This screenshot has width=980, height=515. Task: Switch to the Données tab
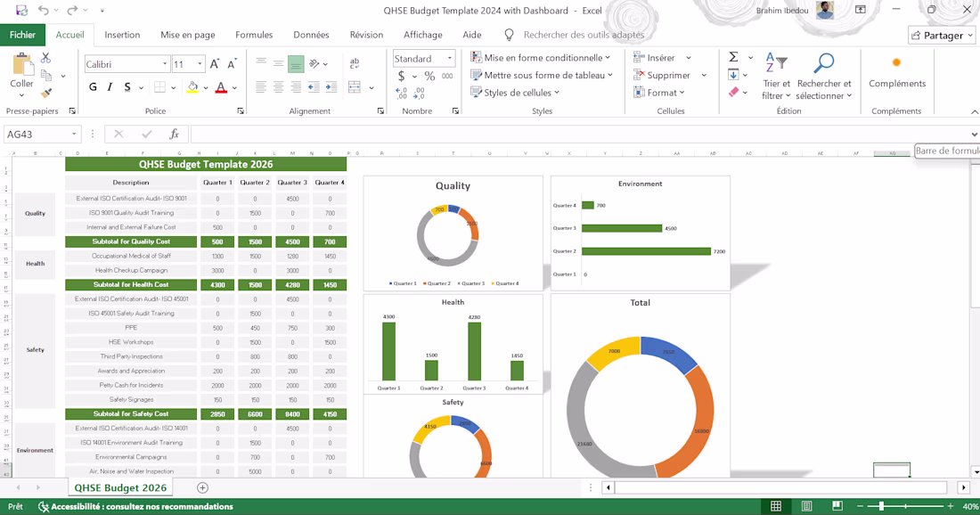click(x=311, y=35)
